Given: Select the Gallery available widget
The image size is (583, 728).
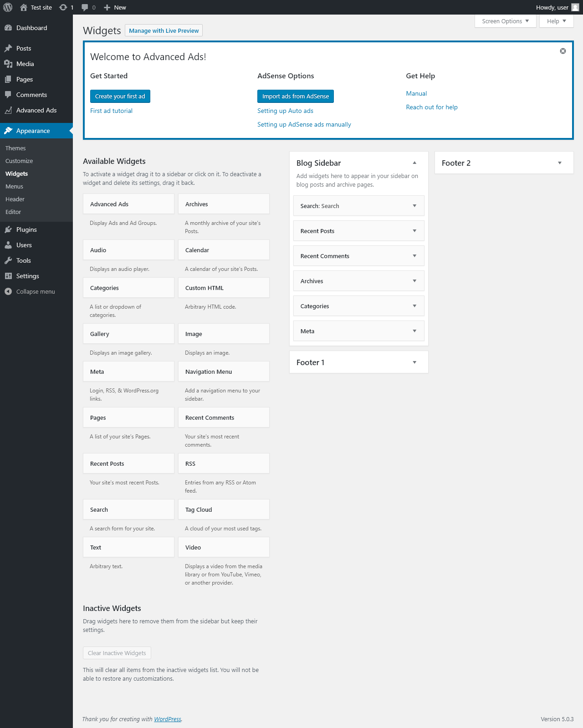Looking at the screenshot, I should click(x=128, y=334).
